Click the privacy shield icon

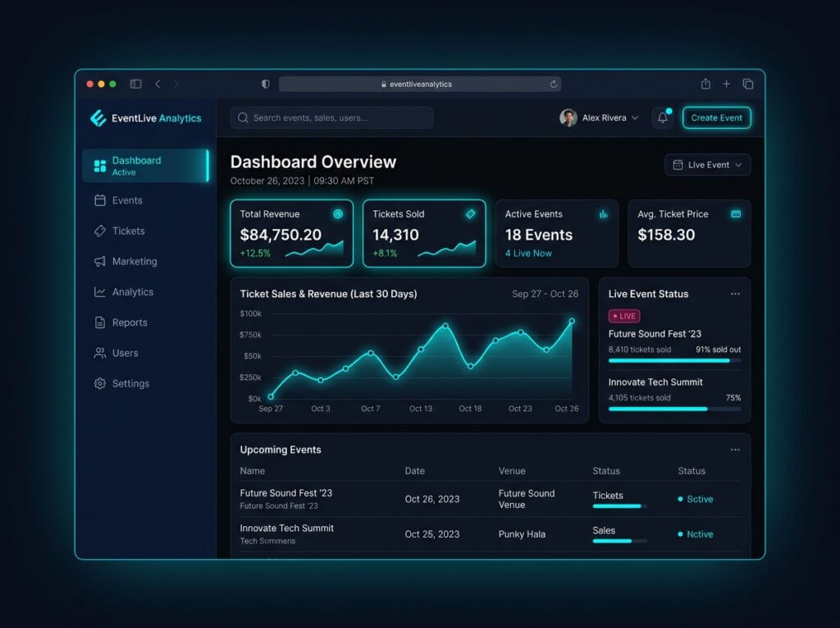(x=265, y=84)
